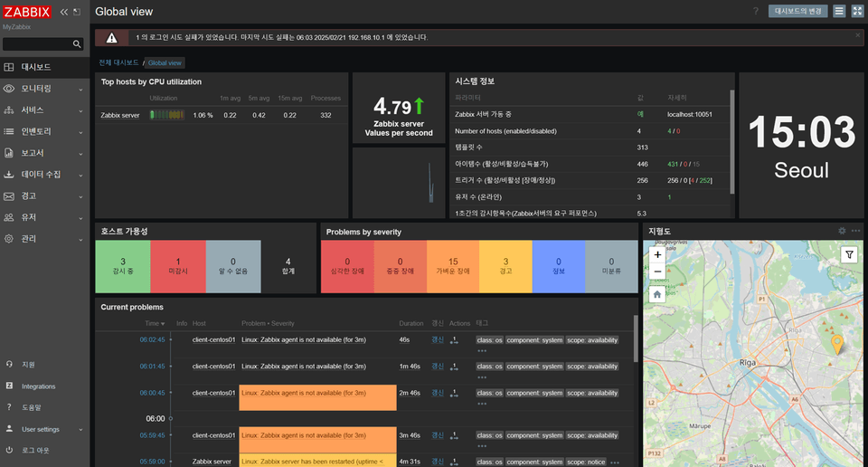Viewport: 868px width, 467px height.
Task: Toggle the 데이터 수집 chevron arrow
Action: [80, 175]
